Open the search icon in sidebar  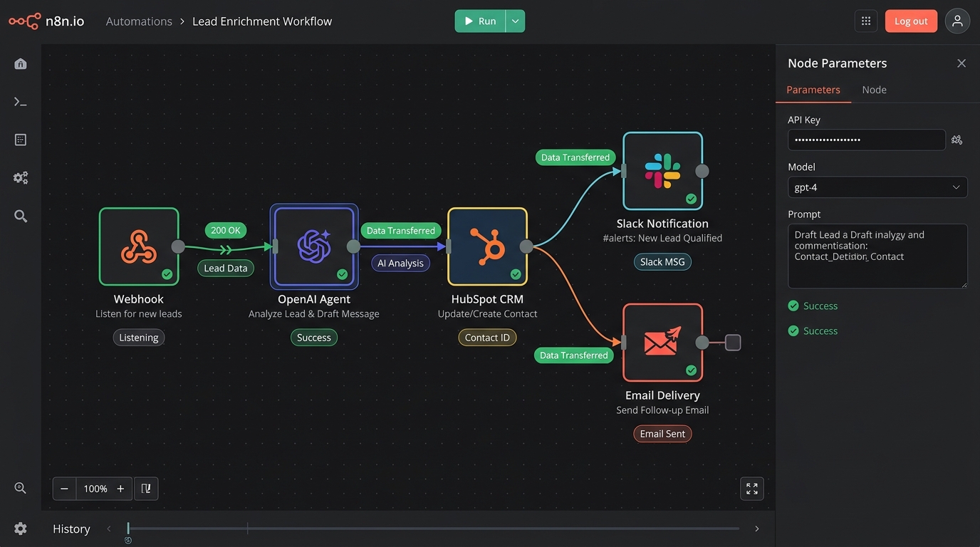21,216
